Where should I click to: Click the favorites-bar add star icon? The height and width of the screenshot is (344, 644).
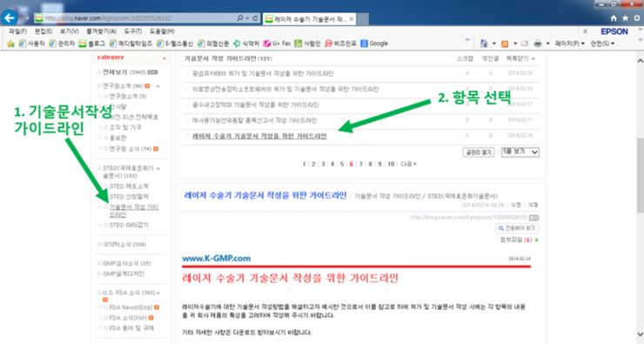pos(10,44)
